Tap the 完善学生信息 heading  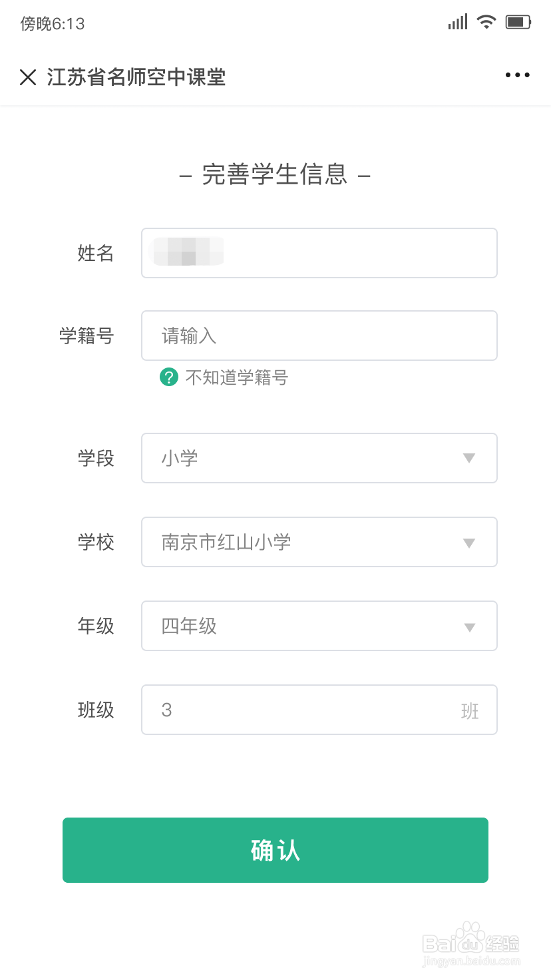click(275, 174)
